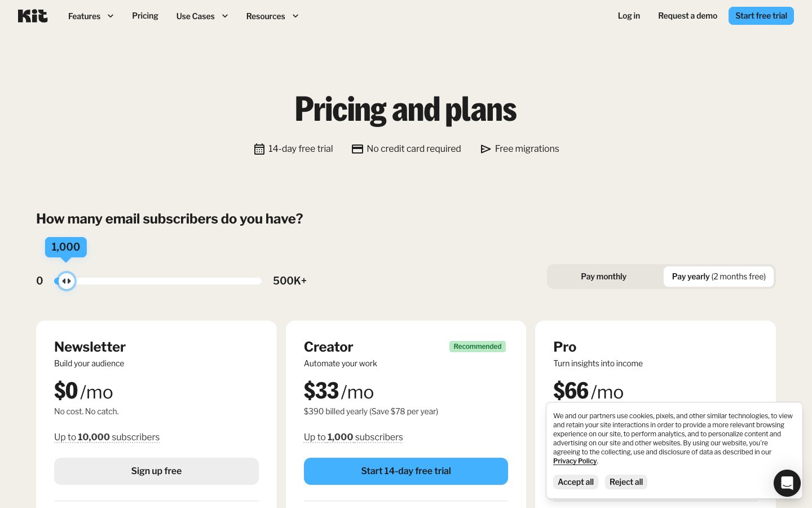Sign up free for the Newsletter plan
The image size is (812, 508).
tap(156, 471)
